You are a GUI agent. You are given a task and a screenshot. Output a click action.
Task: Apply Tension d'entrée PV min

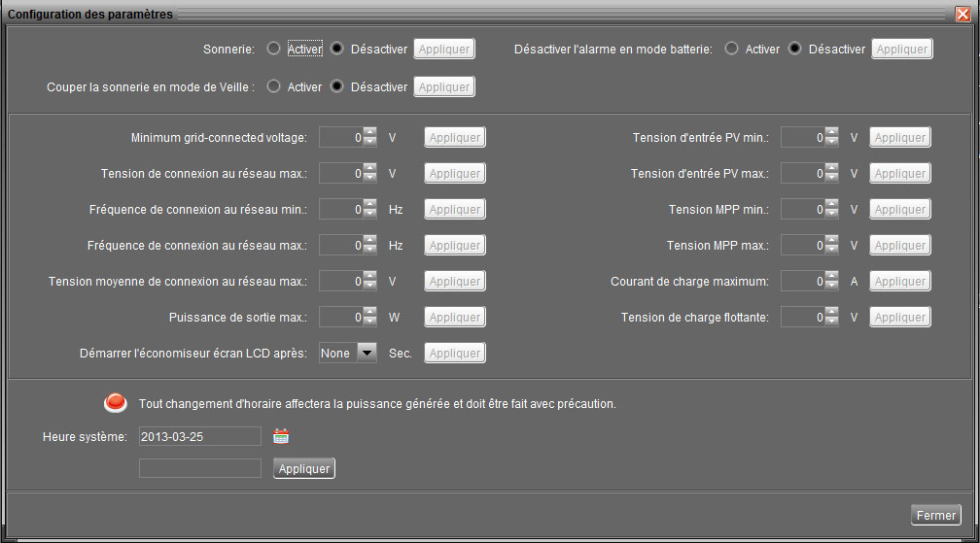[900, 137]
